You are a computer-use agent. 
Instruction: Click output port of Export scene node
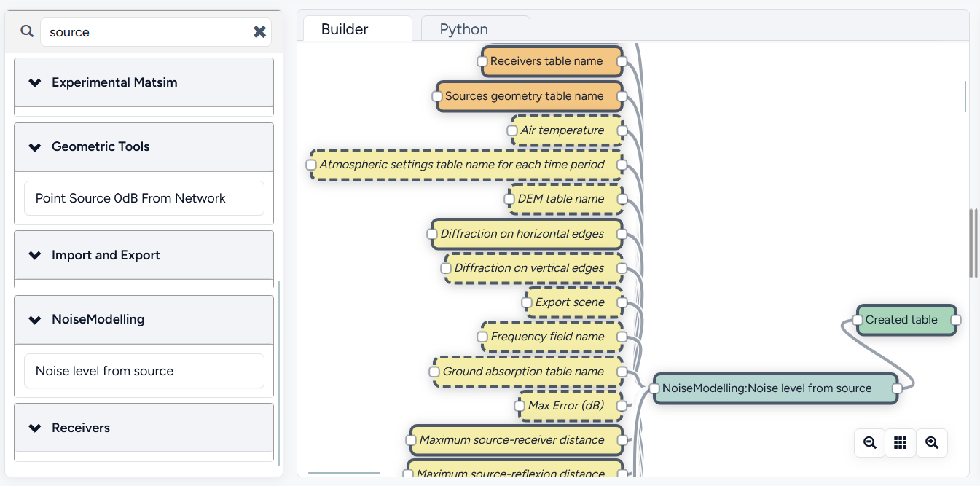622,302
